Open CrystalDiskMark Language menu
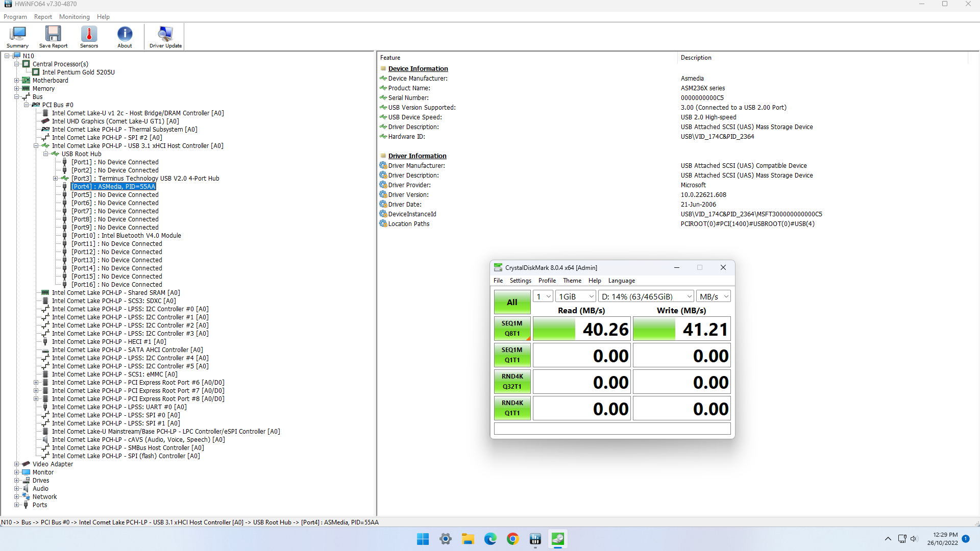 point(622,281)
